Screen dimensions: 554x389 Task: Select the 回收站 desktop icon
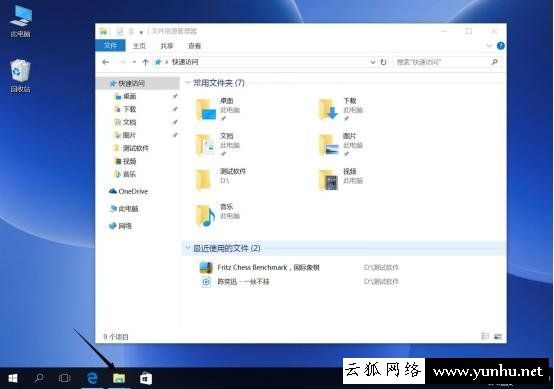[x=20, y=76]
